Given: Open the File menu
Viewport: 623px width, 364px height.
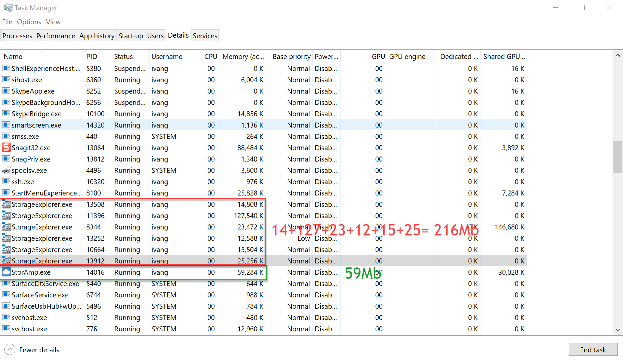Looking at the screenshot, I should (7, 22).
